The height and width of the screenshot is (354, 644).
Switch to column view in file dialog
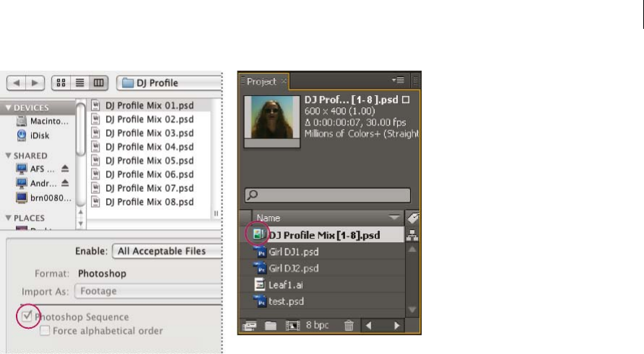tap(99, 83)
